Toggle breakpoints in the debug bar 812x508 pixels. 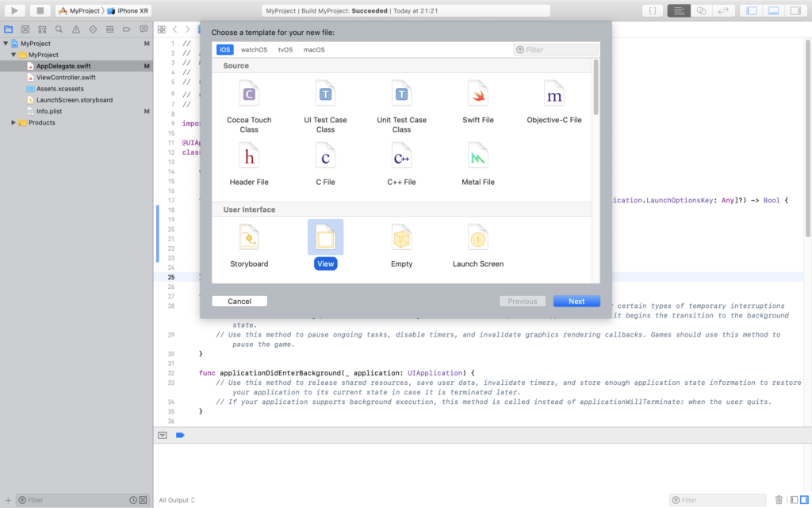180,436
